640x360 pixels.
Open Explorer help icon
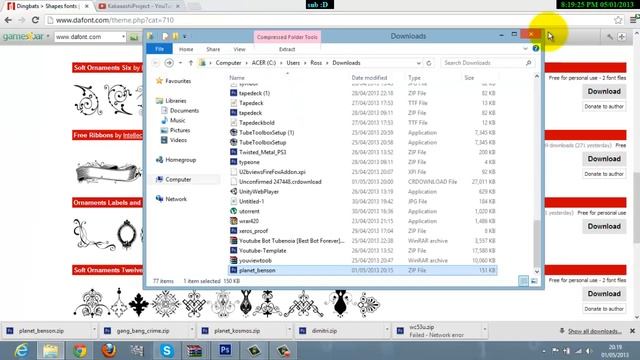[x=536, y=49]
